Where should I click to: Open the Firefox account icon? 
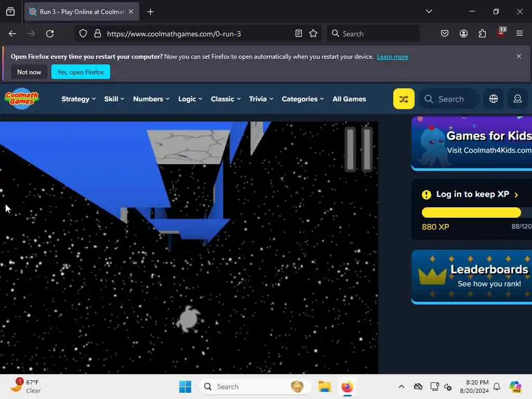click(x=463, y=34)
